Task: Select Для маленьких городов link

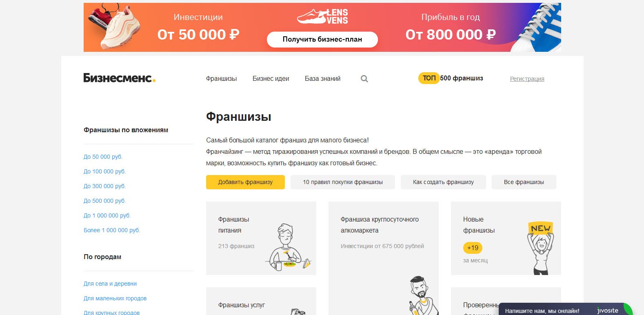Action: [x=115, y=298]
